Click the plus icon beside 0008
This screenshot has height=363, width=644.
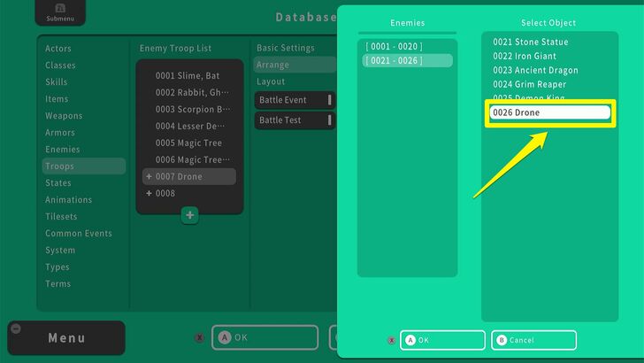pos(149,193)
